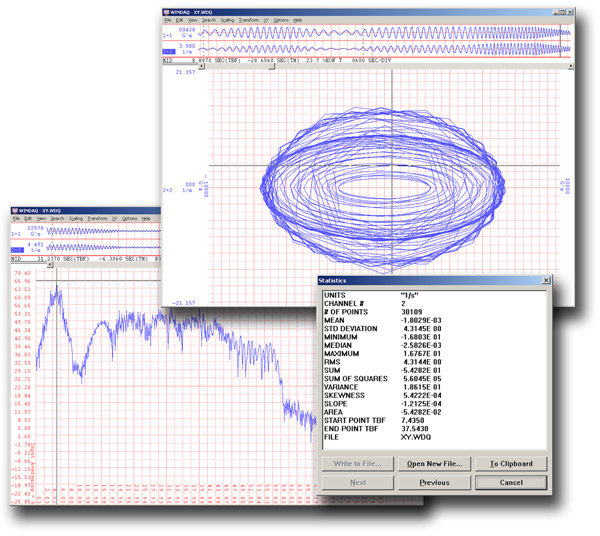Click the -21.157 lower-limit value of the XY plot

(x=184, y=303)
